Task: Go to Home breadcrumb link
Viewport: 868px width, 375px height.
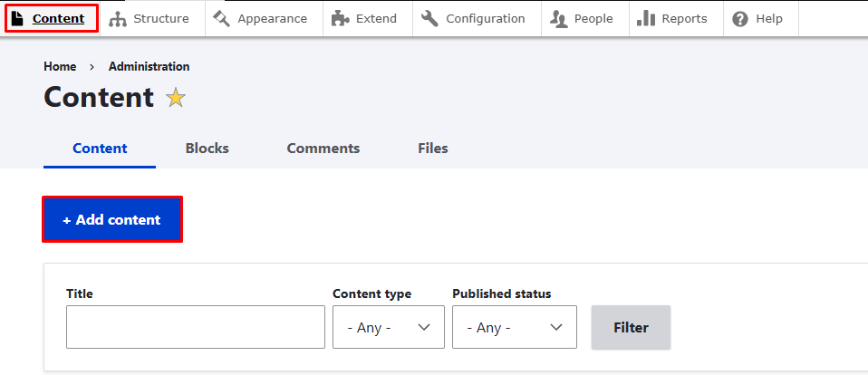Action: coord(60,66)
